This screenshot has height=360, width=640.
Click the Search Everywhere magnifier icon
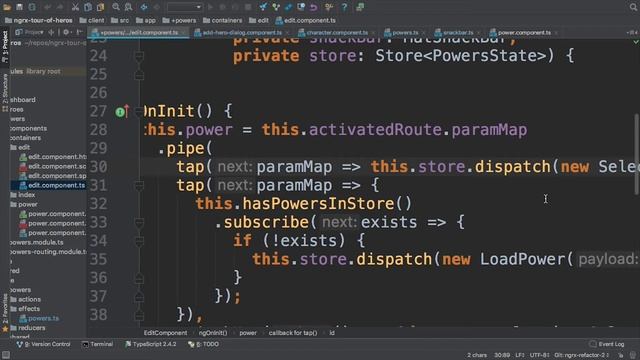(633, 7)
